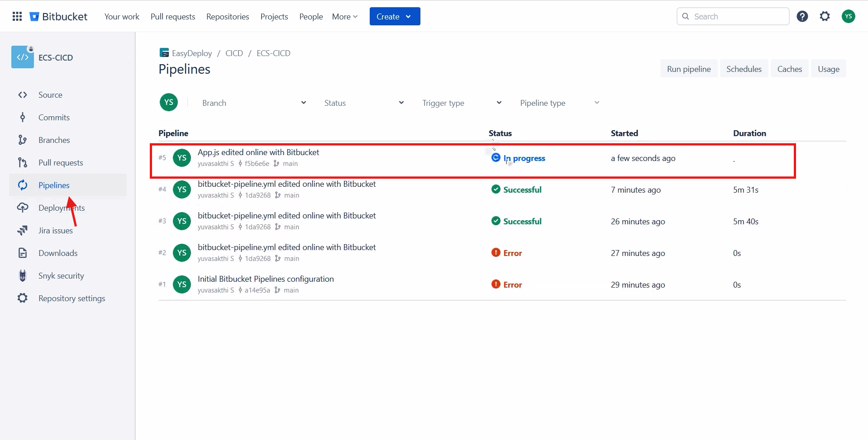Click the 'In progress' status text
868x440 pixels.
point(525,158)
